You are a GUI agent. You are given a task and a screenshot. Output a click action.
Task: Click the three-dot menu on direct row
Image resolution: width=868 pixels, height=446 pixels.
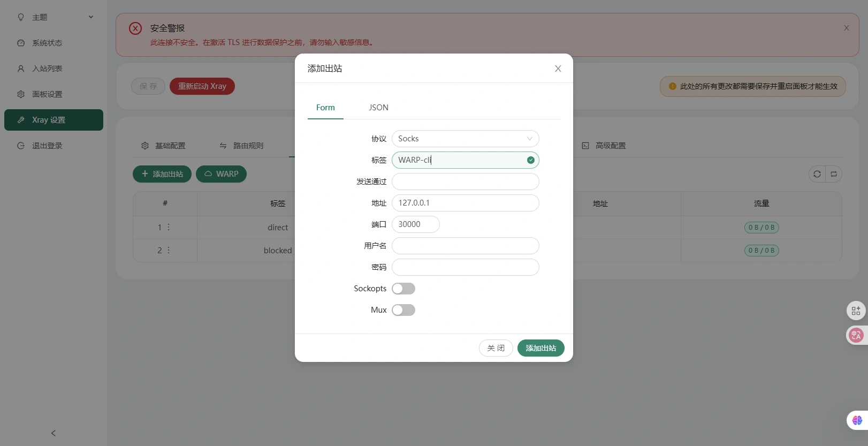[169, 228]
